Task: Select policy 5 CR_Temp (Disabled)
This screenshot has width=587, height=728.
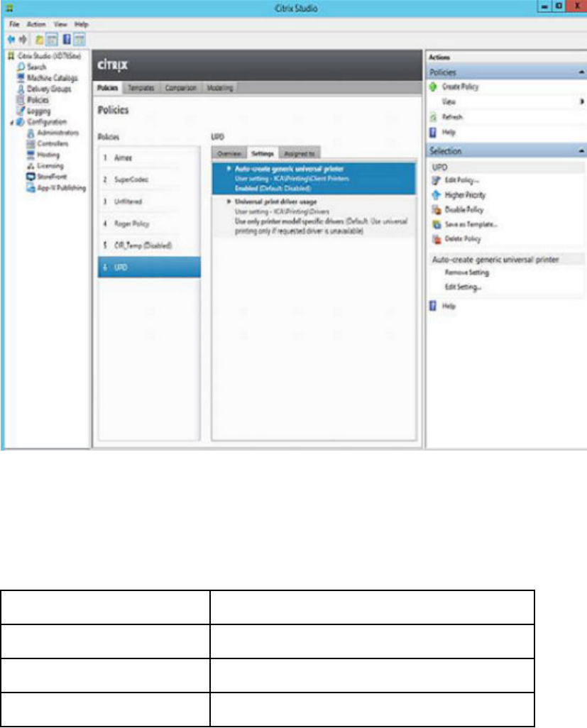Action: pos(149,245)
